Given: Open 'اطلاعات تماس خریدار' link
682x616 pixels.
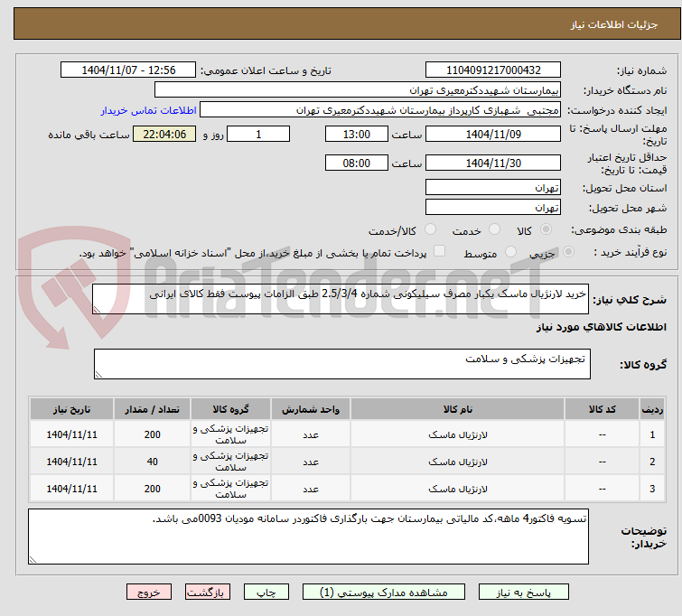Looking at the screenshot, I should [149, 110].
